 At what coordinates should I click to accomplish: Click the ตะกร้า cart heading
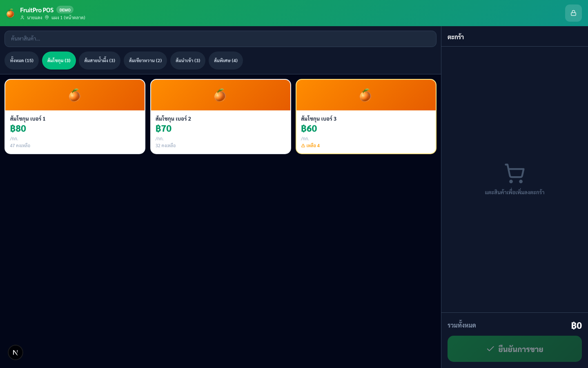(455, 37)
